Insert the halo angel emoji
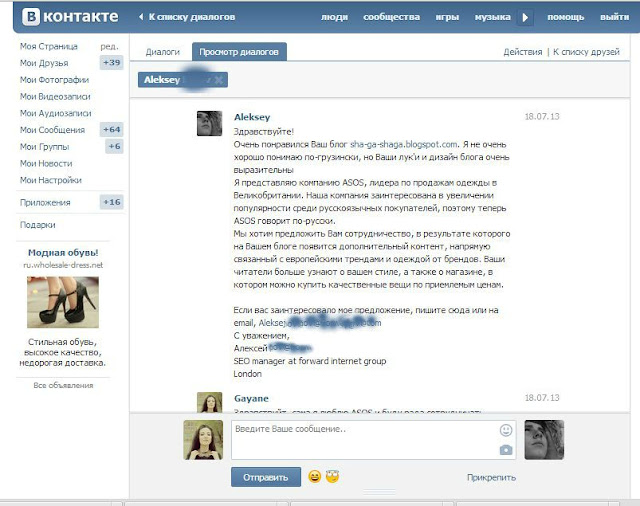 [x=333, y=476]
